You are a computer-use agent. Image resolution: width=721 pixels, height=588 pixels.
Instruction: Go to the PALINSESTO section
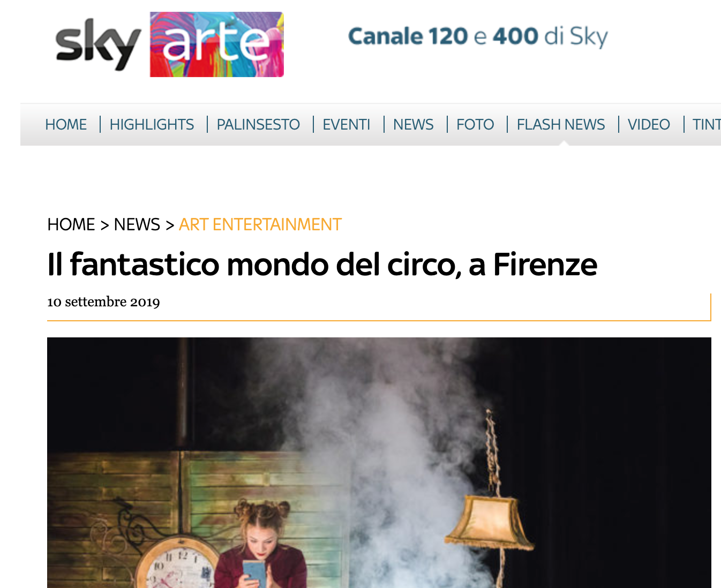click(258, 124)
